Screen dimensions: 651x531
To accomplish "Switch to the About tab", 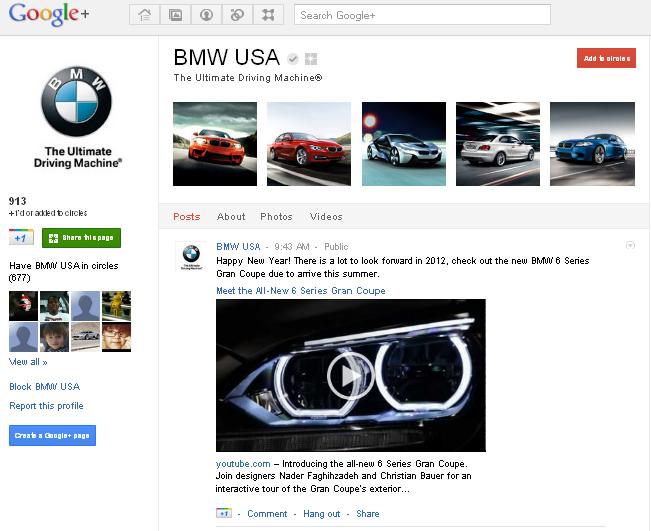I will pyautogui.click(x=231, y=216).
